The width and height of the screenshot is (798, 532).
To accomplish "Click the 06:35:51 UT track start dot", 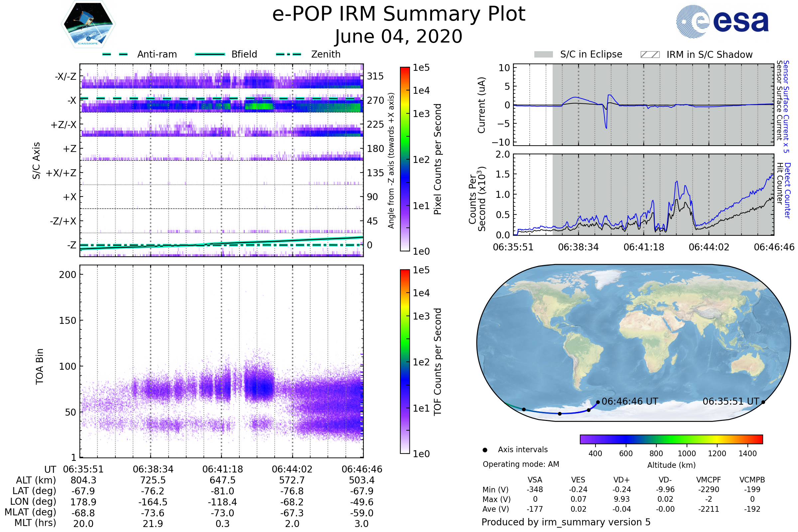I will point(763,402).
